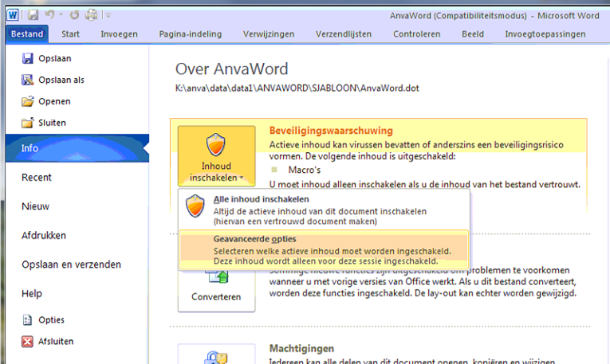Image resolution: width=610 pixels, height=364 pixels.
Task: Choose Alle inhoud inschakelen option
Action: [324, 209]
